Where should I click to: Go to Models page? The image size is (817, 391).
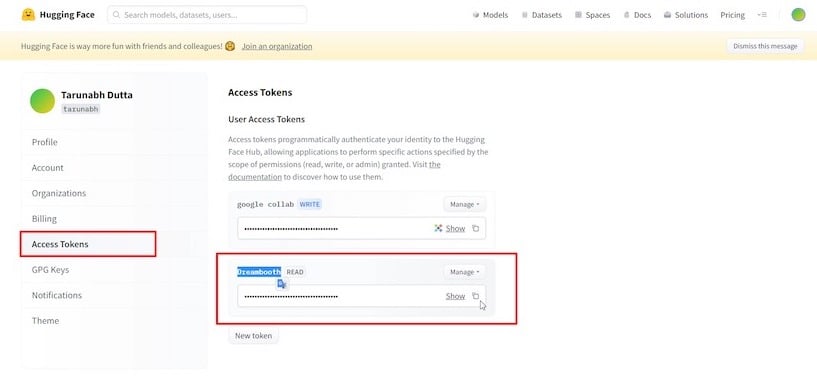tap(490, 15)
